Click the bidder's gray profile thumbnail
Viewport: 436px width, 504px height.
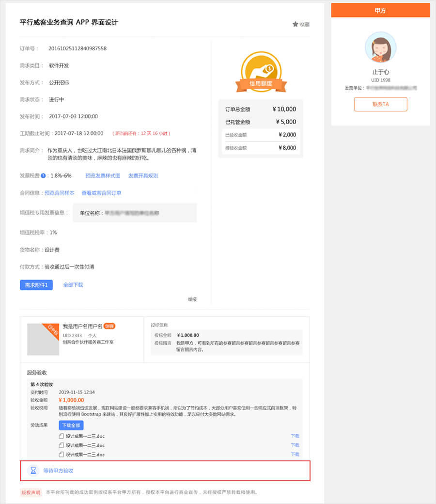pos(43,339)
